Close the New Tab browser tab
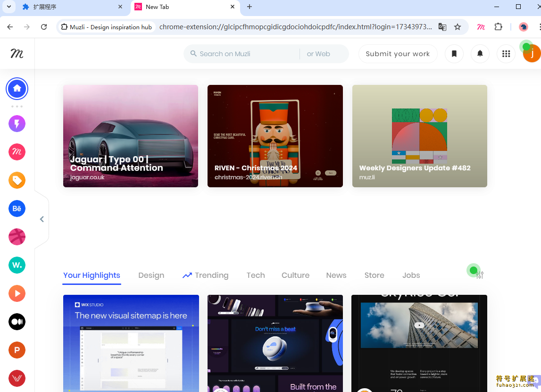The width and height of the screenshot is (541, 392). pyautogui.click(x=233, y=7)
